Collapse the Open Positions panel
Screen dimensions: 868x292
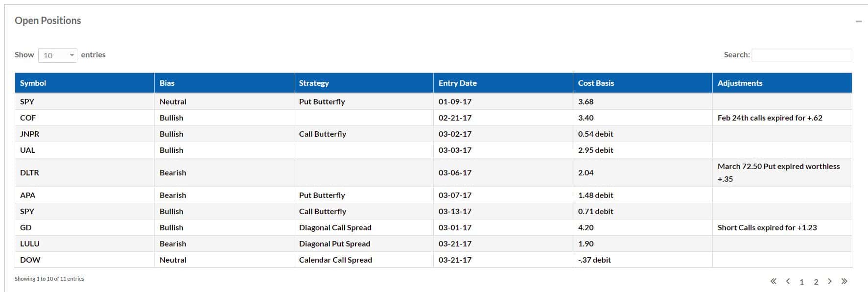click(858, 22)
